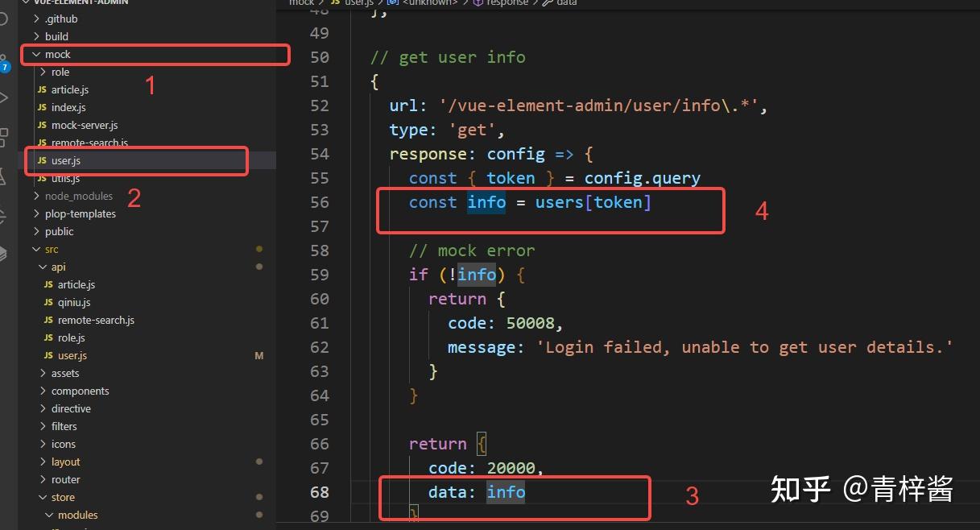
Task: Open modified user.js in the api folder
Action: [x=72, y=355]
